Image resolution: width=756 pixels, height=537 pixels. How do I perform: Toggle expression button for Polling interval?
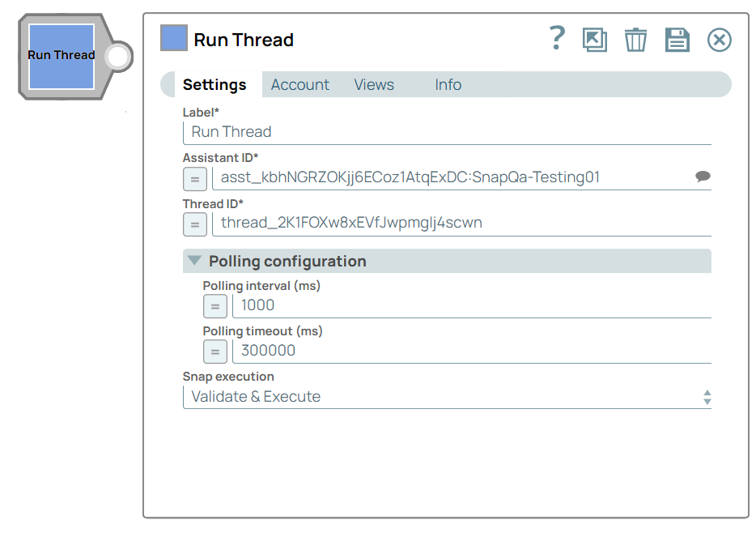point(215,306)
